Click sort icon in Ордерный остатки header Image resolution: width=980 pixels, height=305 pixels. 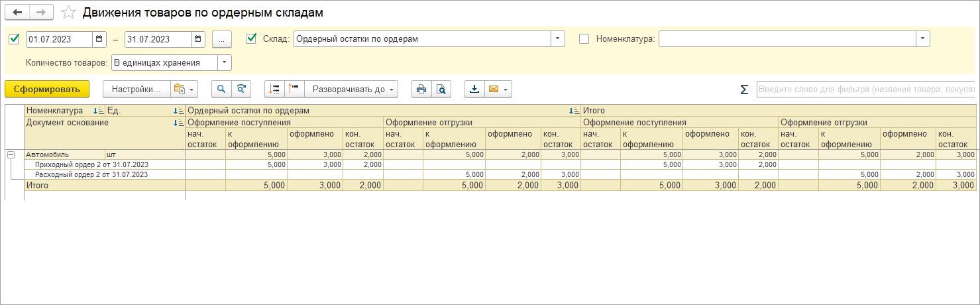[574, 111]
